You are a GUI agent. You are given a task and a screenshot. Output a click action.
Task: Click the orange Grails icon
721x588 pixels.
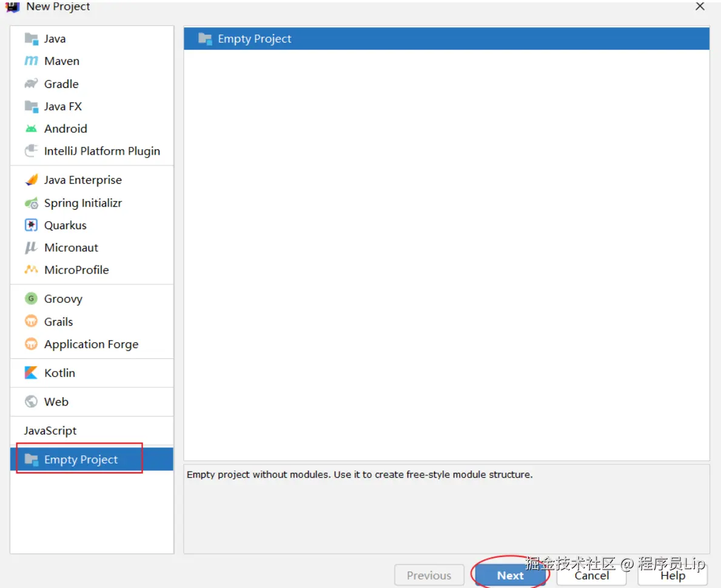[32, 321]
